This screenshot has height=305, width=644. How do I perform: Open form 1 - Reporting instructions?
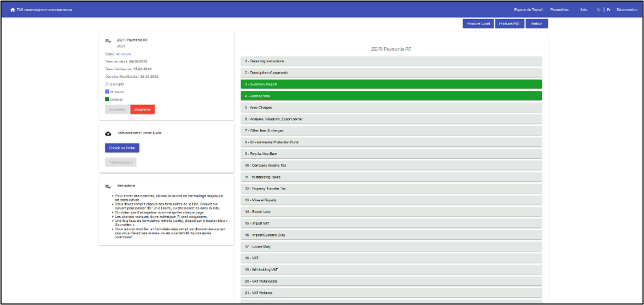(x=391, y=61)
